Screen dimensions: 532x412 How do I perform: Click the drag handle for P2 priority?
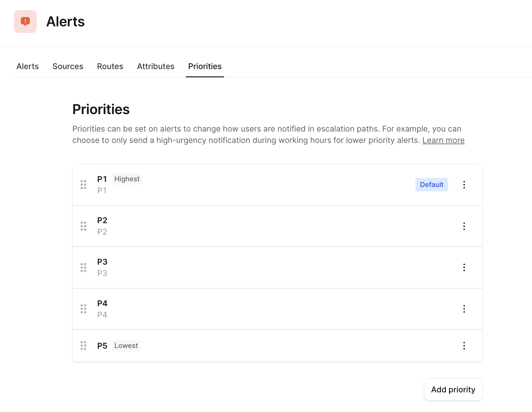[x=83, y=226]
